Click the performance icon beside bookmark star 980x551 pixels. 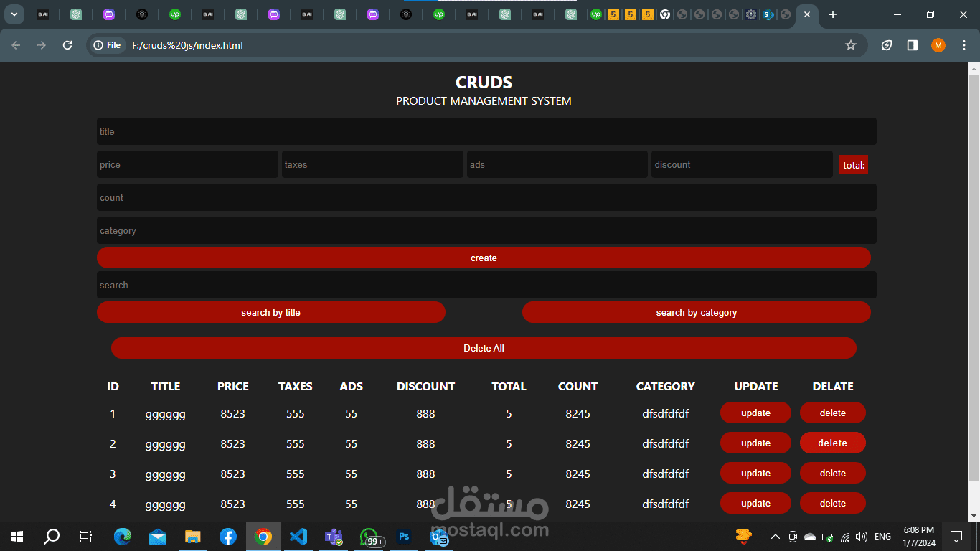887,45
